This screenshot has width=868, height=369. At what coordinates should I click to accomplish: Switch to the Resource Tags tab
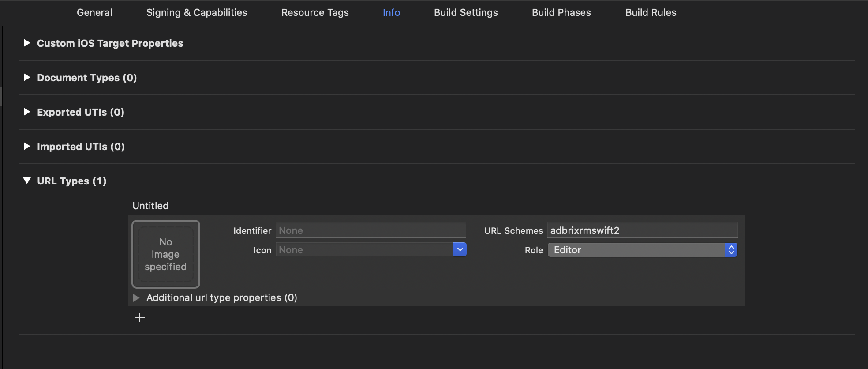click(315, 13)
